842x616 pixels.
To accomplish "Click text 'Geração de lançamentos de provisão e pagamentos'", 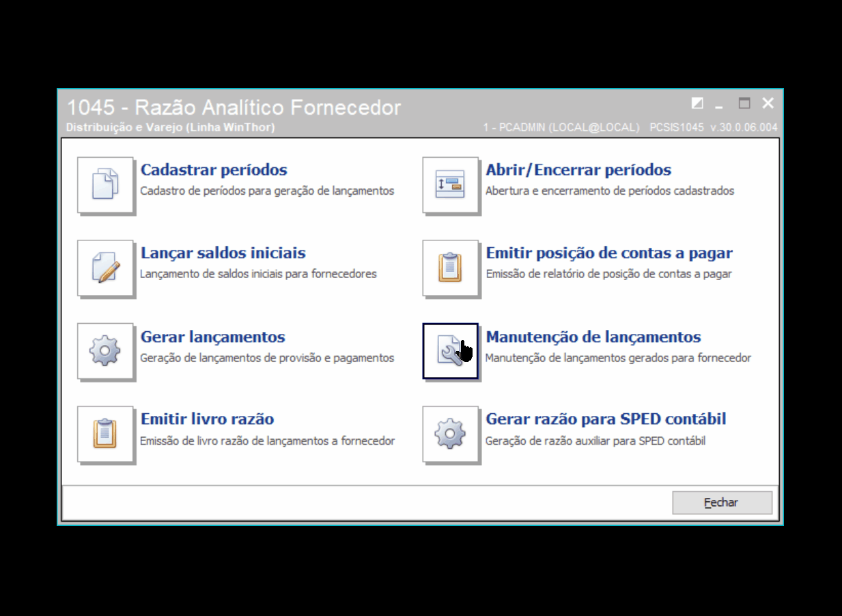I will (267, 358).
